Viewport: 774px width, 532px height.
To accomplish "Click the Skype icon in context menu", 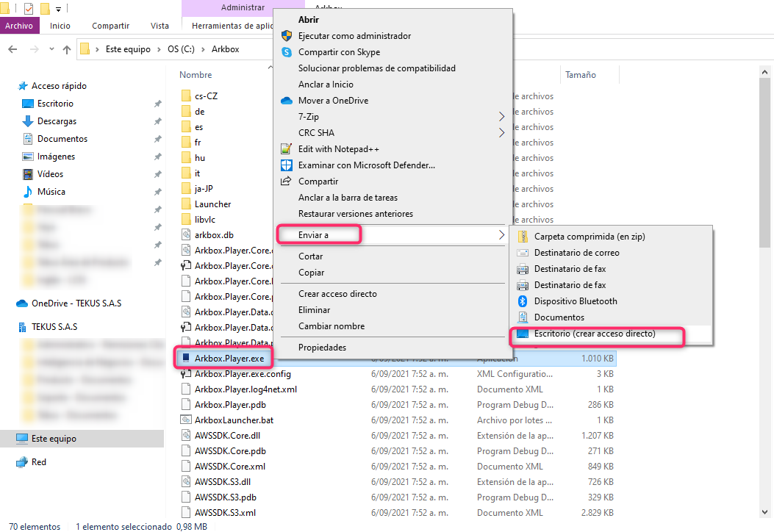I will (x=287, y=52).
